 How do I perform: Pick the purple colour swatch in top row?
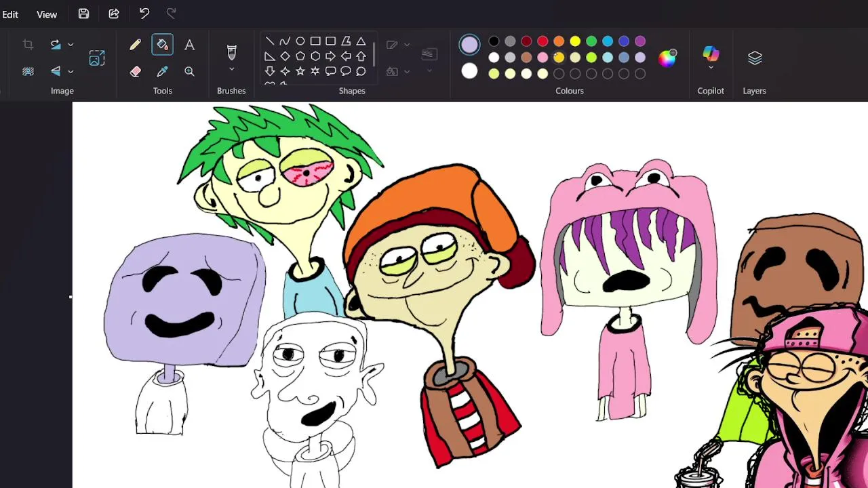pos(640,41)
